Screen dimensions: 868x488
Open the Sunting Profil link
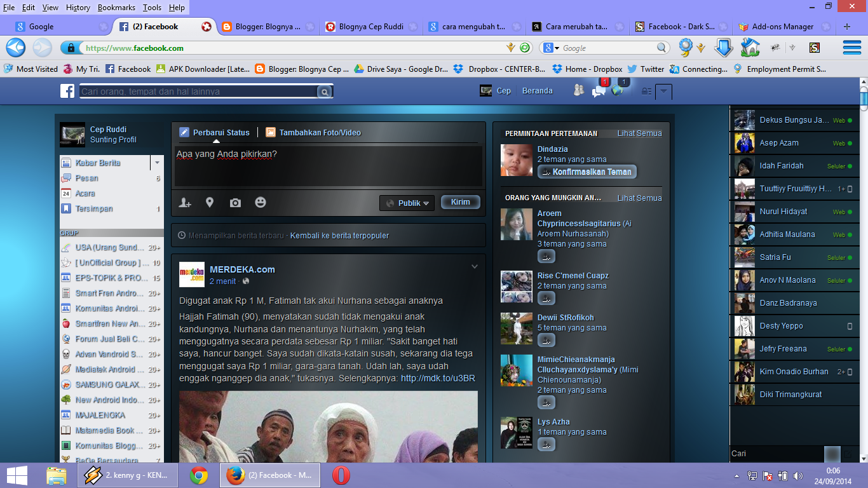coord(113,140)
